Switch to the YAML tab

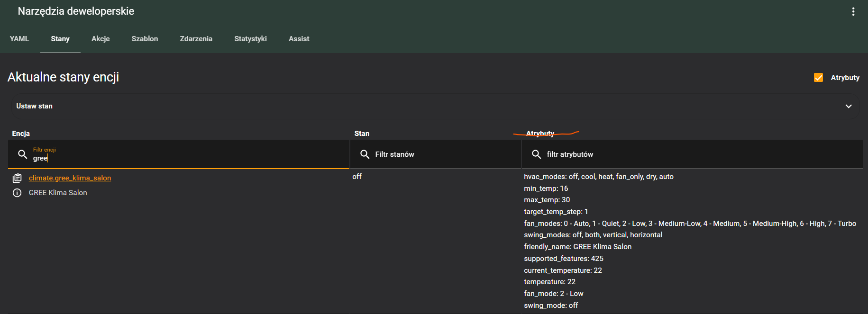[x=19, y=39]
